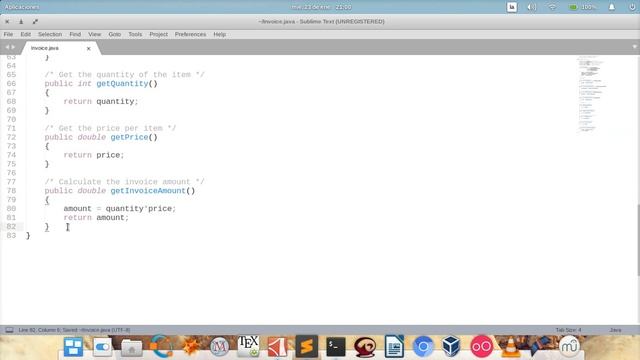This screenshot has height=360, width=640.
Task: Click the getInvoiceAmount method name
Action: (148, 191)
